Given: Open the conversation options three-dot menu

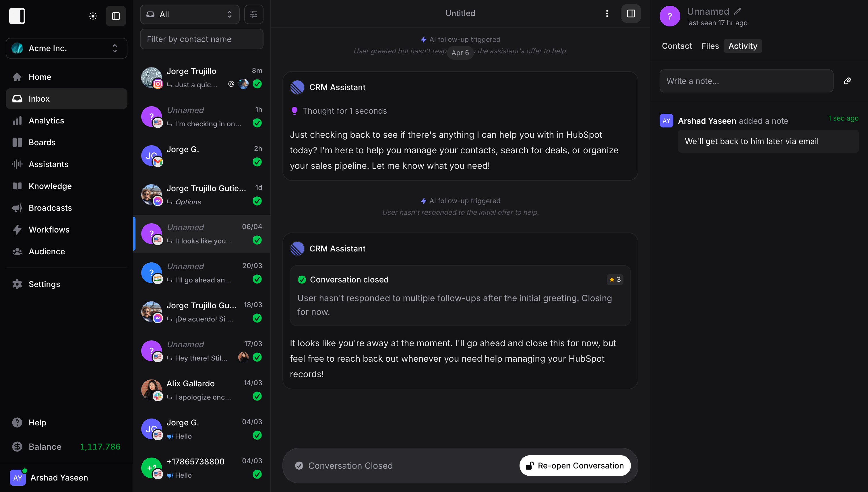Looking at the screenshot, I should pos(607,13).
